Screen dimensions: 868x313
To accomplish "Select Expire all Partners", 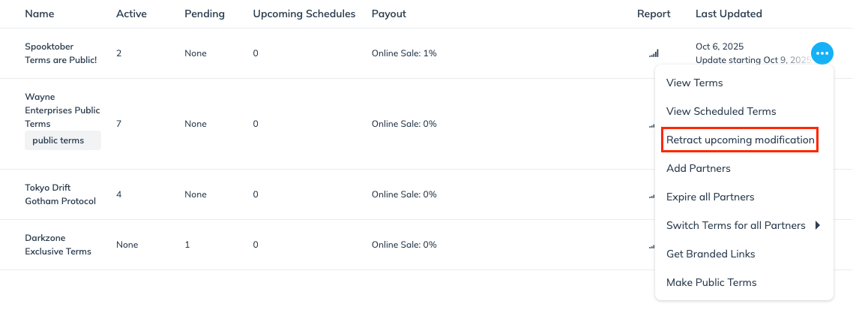I will [710, 197].
